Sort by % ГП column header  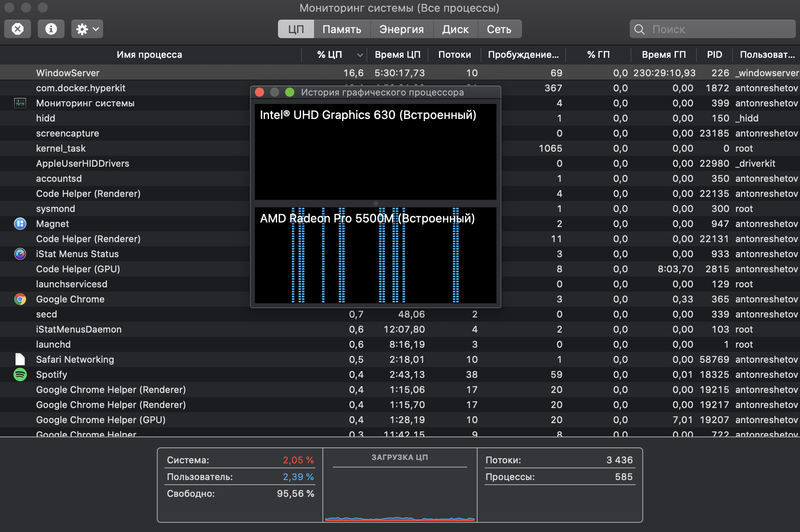coord(598,54)
